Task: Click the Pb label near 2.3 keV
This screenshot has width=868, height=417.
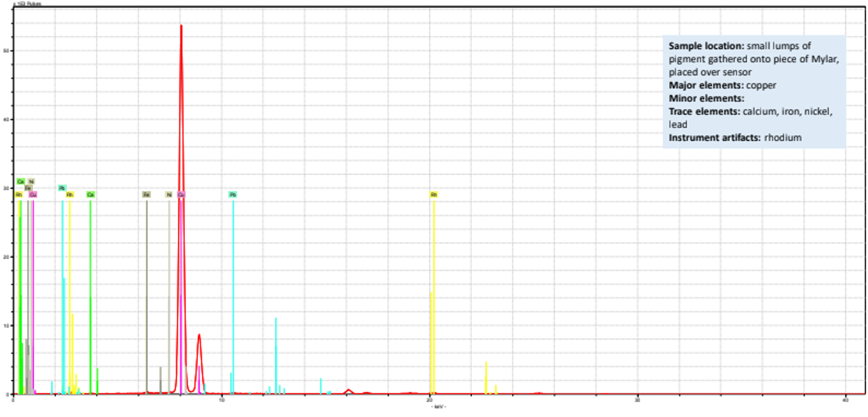Action: coord(62,188)
